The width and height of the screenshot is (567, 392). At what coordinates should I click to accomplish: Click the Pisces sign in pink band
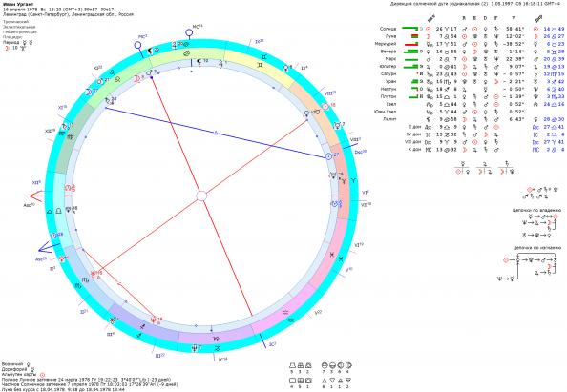tap(331, 255)
